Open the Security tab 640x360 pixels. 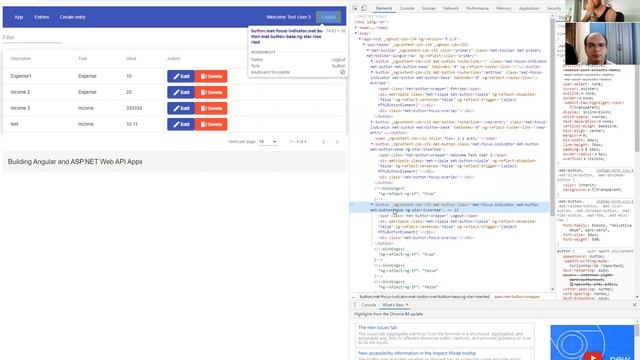pyautogui.click(x=554, y=8)
